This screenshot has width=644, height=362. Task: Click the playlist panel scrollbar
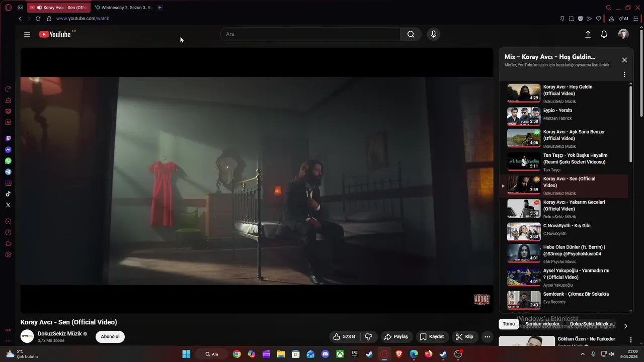pos(631,123)
